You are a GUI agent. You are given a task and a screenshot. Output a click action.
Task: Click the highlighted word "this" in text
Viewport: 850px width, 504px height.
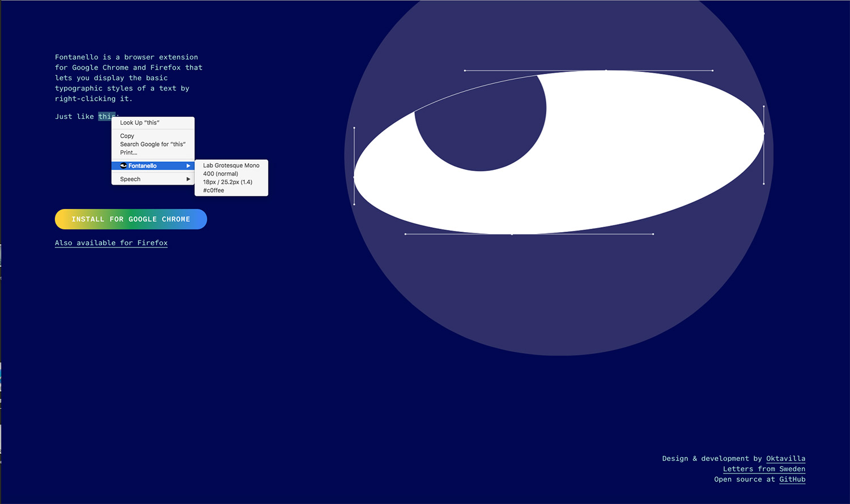[105, 117]
